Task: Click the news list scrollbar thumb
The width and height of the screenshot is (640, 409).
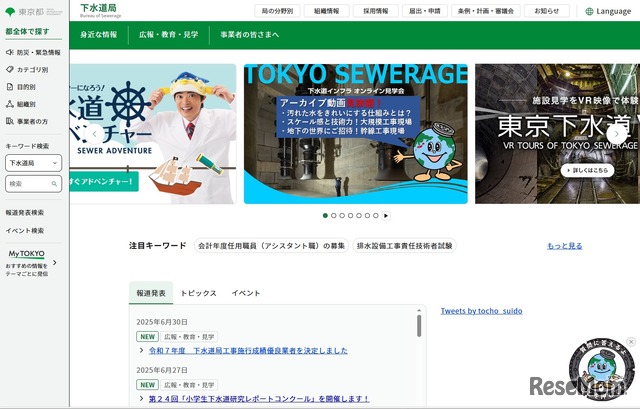Action: [419, 326]
